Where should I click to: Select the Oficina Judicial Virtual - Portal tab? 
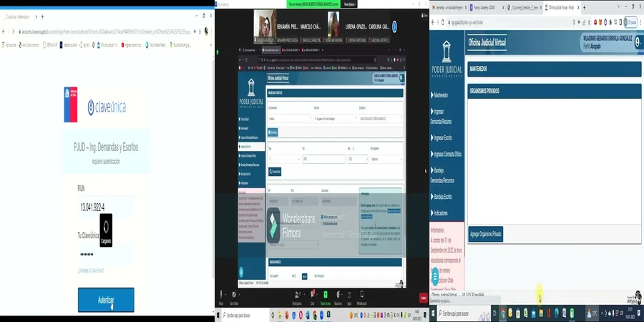[x=562, y=7]
